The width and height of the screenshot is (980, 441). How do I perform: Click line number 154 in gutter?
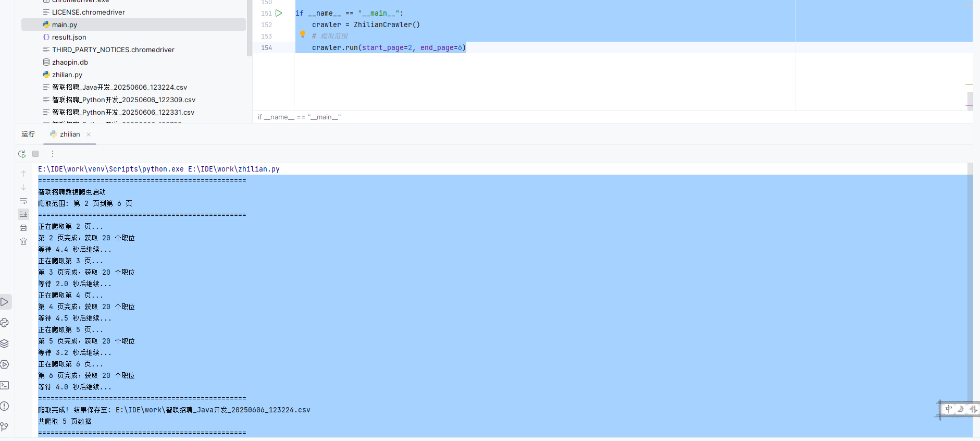click(x=266, y=48)
